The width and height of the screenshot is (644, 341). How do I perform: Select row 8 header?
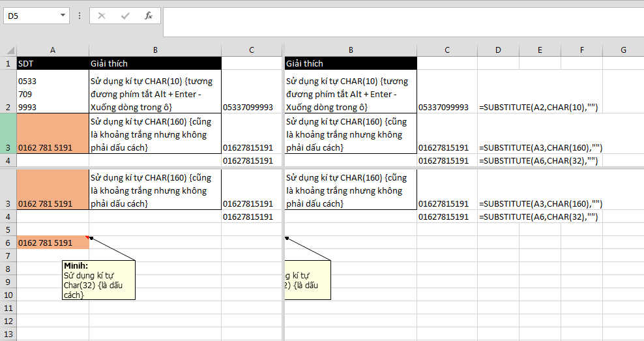pyautogui.click(x=8, y=269)
